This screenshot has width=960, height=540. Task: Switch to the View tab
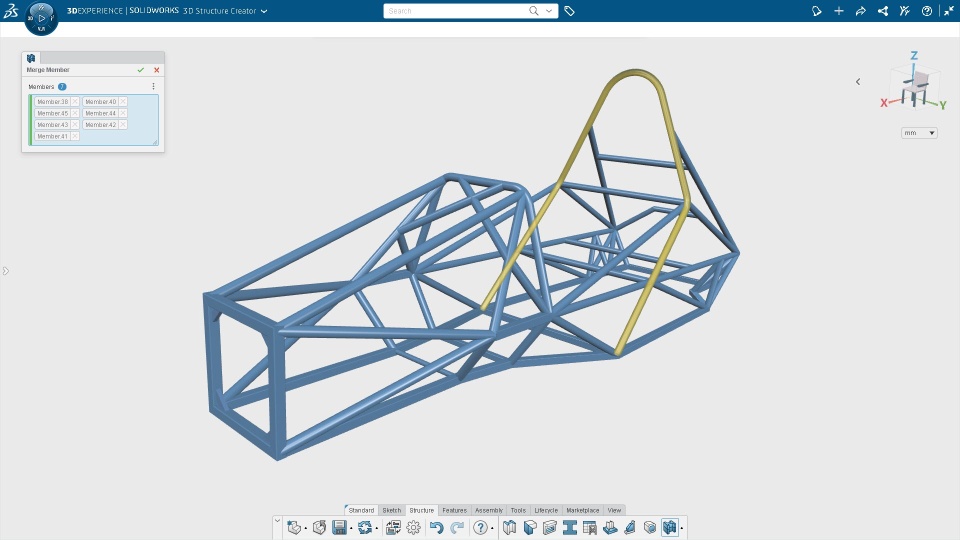tap(614, 510)
